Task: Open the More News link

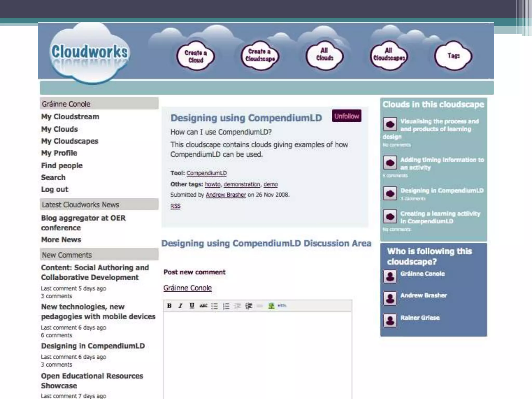Action: pos(61,240)
